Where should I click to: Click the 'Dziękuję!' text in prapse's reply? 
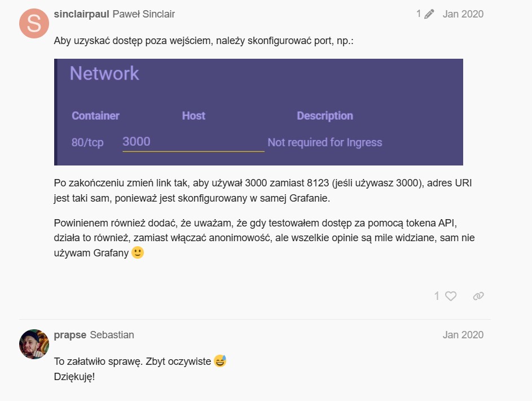pyautogui.click(x=74, y=376)
